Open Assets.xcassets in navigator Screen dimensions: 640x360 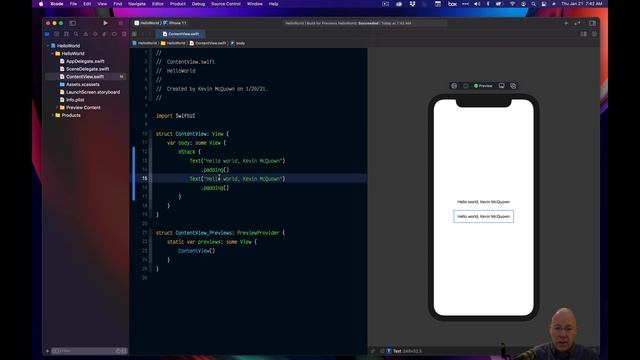pos(82,84)
